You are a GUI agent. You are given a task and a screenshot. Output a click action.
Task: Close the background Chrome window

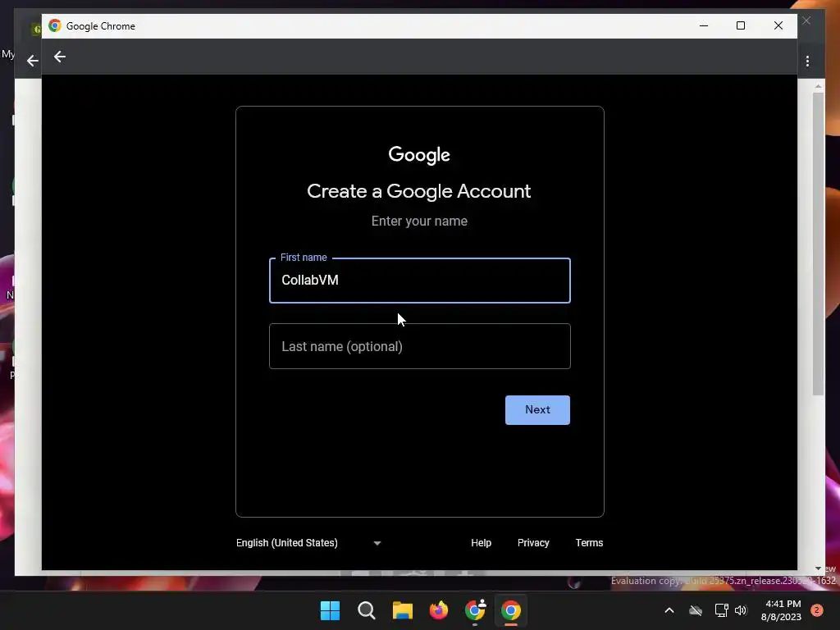coord(806,21)
